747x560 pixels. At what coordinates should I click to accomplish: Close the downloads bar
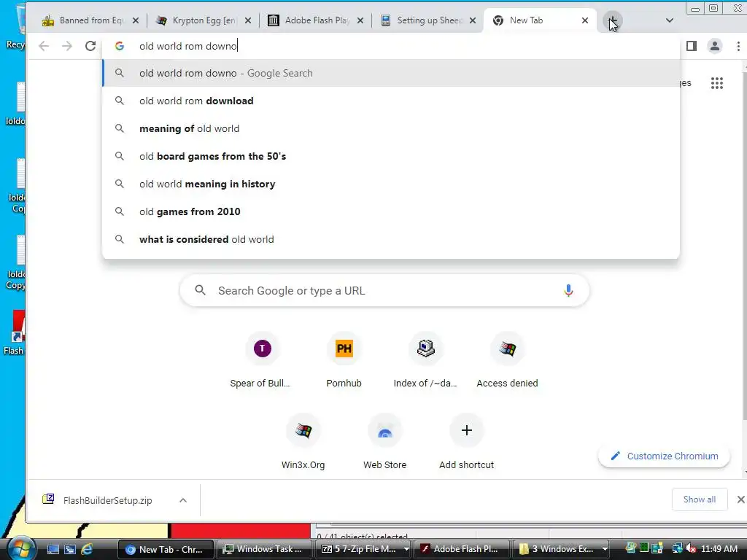[x=741, y=499]
